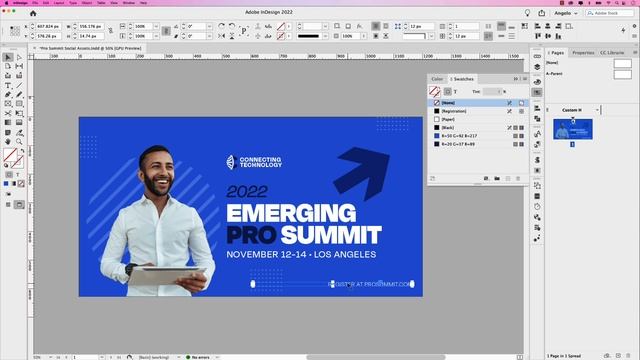Toggle Normal view mode in toolbox
Screen dimensions: 640x360
point(8,204)
